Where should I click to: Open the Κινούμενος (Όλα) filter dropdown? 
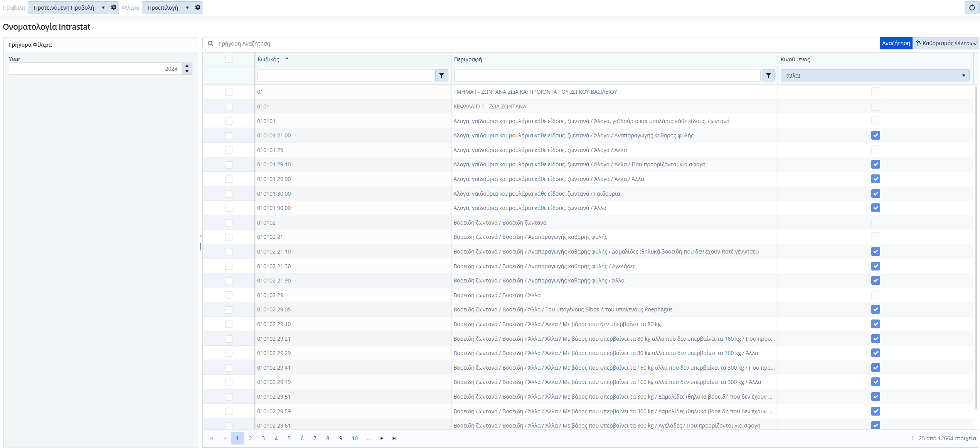(875, 76)
